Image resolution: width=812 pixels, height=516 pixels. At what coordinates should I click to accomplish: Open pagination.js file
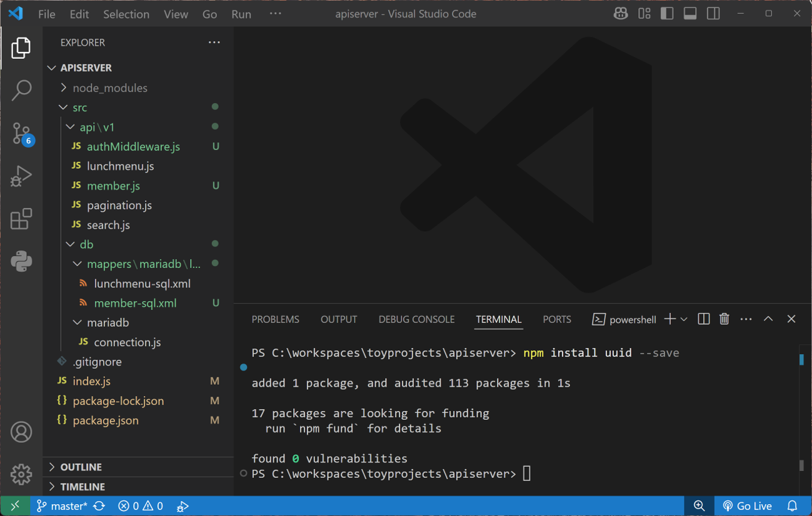pos(138,205)
